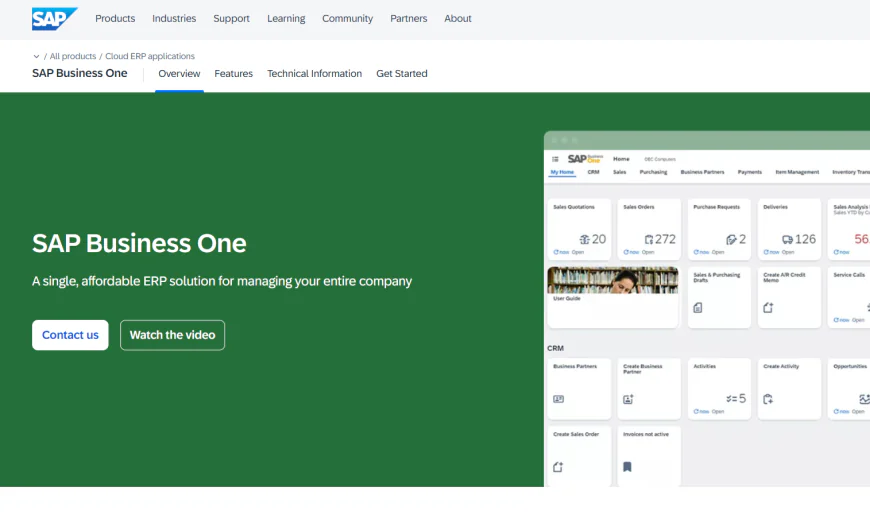
Task: Click the CRM section heading
Action: click(x=555, y=348)
